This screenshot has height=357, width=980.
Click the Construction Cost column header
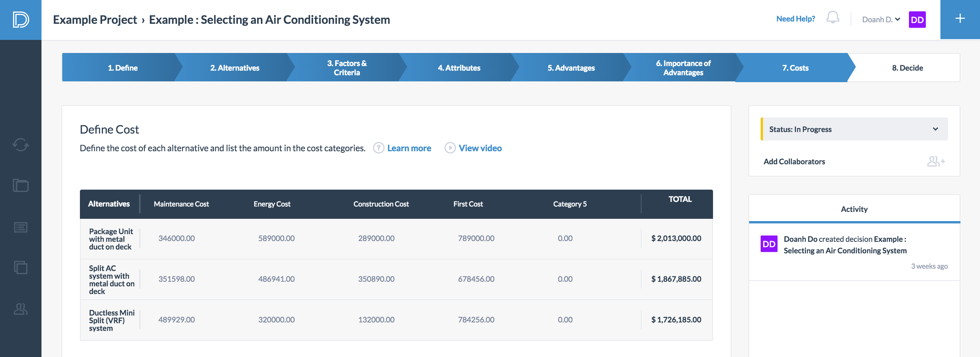tap(381, 204)
